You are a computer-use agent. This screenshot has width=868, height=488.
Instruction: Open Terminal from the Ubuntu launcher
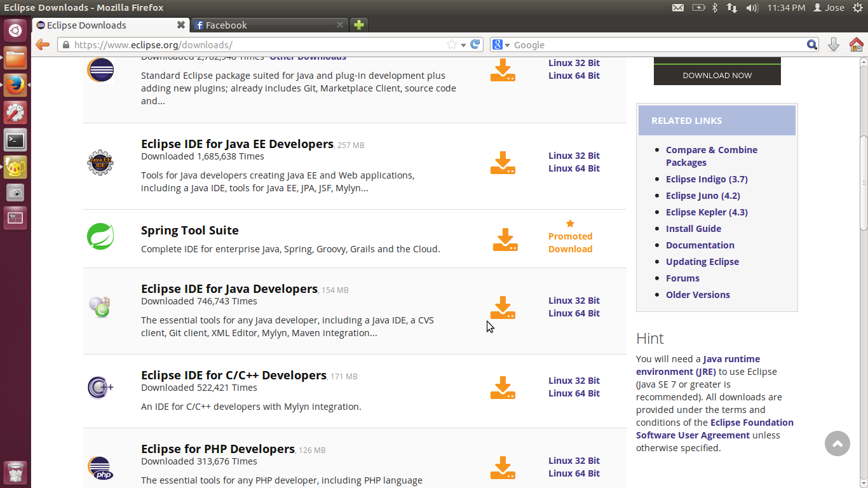tap(15, 140)
